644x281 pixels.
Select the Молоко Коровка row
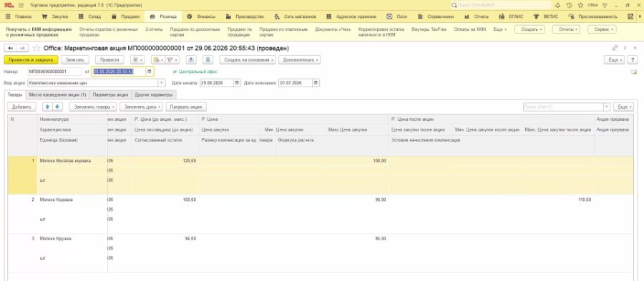point(321,214)
